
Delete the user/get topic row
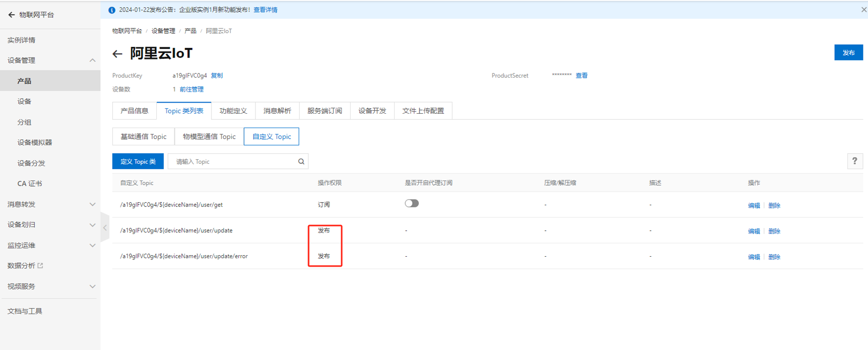point(774,205)
